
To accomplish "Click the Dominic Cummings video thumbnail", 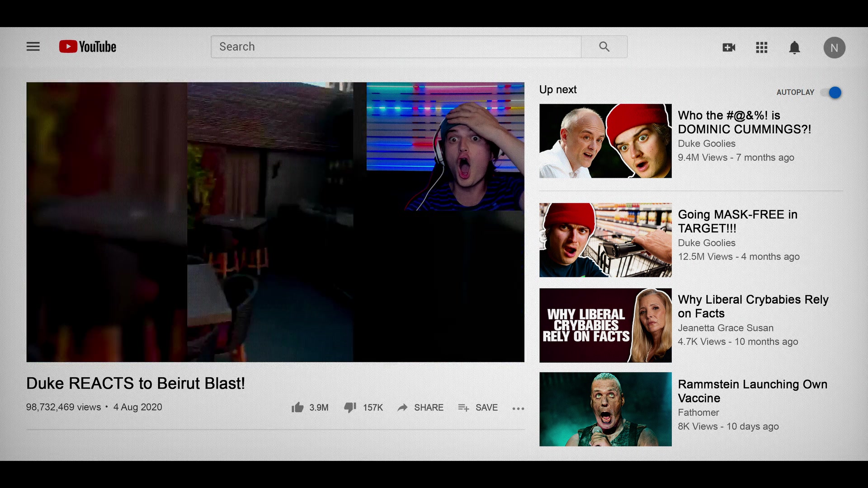I will (x=605, y=141).
